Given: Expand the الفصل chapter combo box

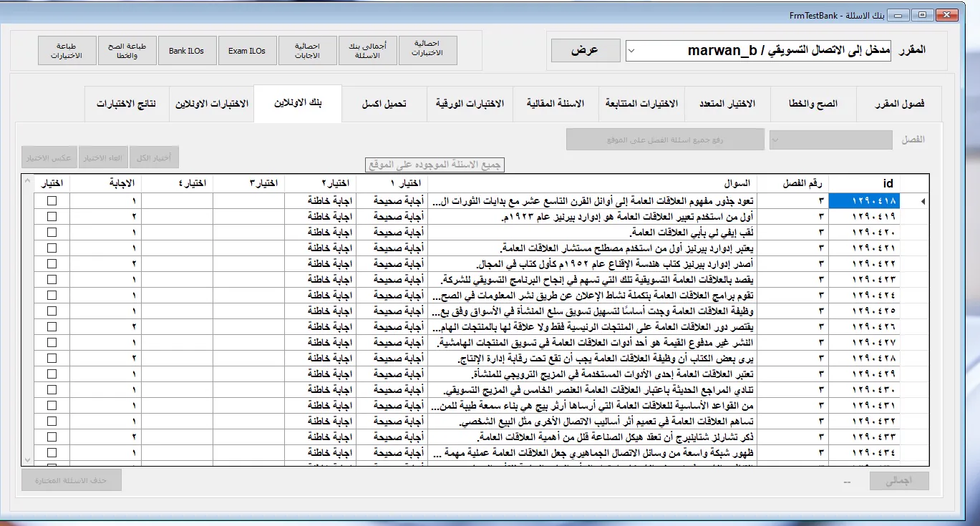Looking at the screenshot, I should pos(831,140).
